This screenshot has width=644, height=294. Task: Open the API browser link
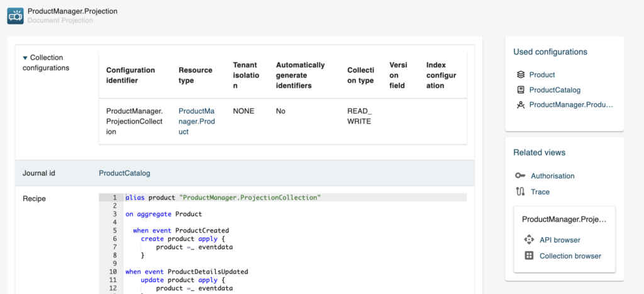click(x=560, y=240)
